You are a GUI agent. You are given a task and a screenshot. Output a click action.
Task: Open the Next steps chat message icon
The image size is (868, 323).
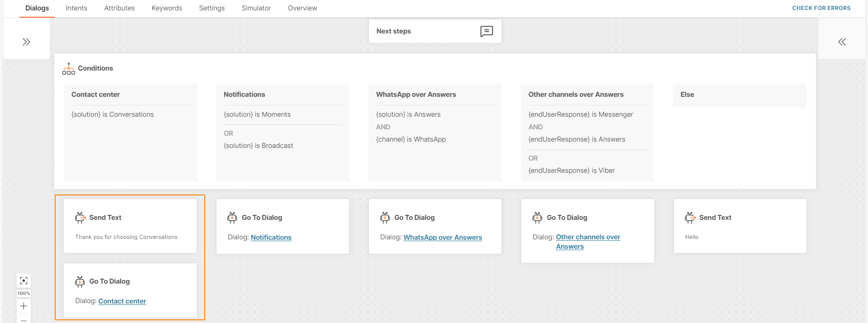tap(486, 31)
